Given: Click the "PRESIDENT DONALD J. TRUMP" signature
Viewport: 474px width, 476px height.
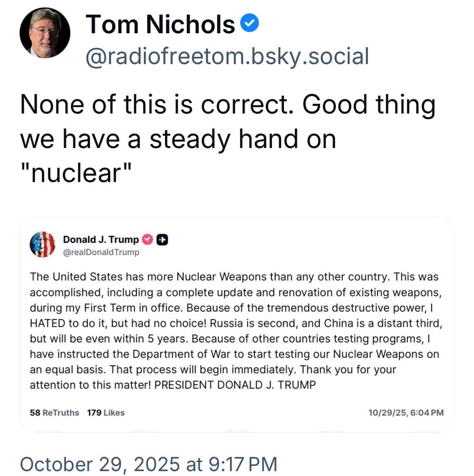Looking at the screenshot, I should [x=235, y=385].
